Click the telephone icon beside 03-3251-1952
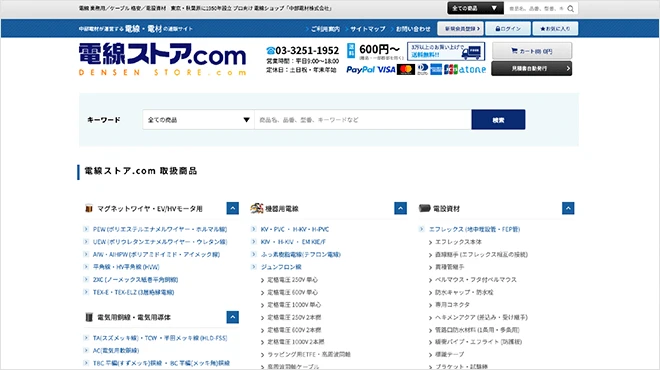 [270, 51]
